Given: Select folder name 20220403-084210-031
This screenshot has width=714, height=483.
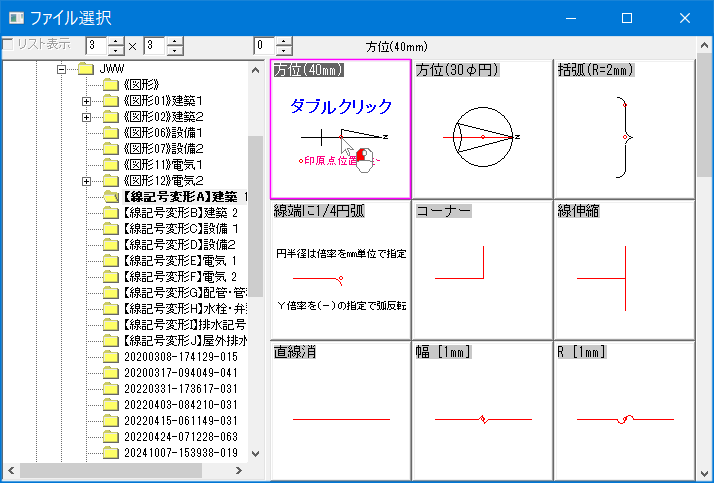Looking at the screenshot, I should (x=180, y=405).
